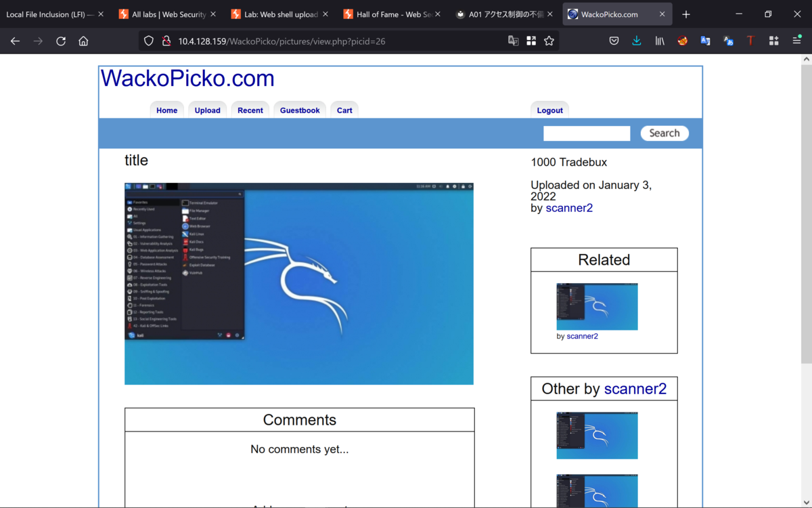812x508 pixels.
Task: Open the Firefox application menu
Action: [796, 41]
